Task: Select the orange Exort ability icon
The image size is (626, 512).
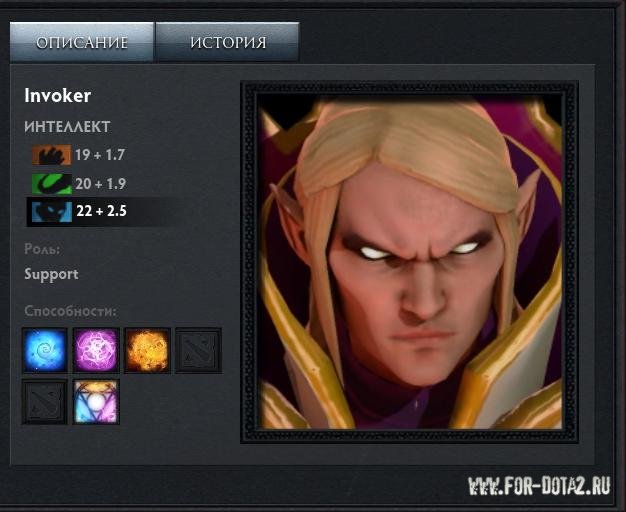Action: tap(147, 351)
